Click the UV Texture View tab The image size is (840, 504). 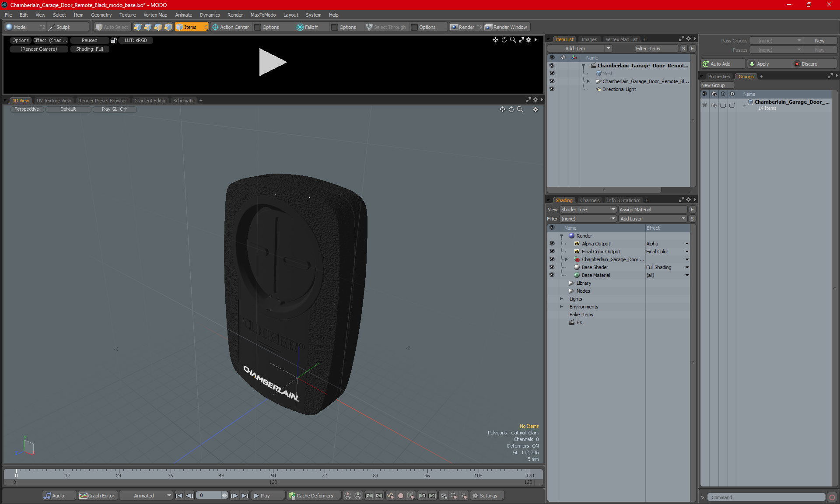(53, 100)
